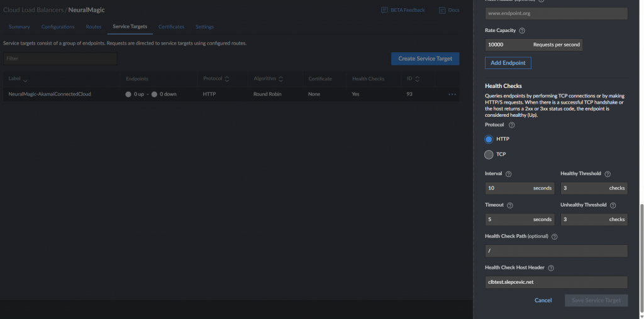The width and height of the screenshot is (644, 319).
Task: Open the Routes tab
Action: coord(94,27)
